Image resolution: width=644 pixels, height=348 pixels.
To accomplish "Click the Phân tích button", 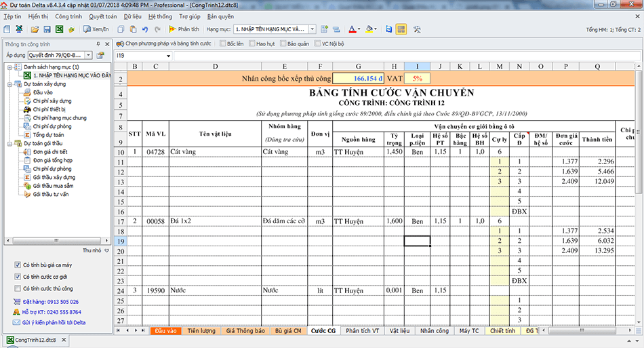I will (183, 30).
